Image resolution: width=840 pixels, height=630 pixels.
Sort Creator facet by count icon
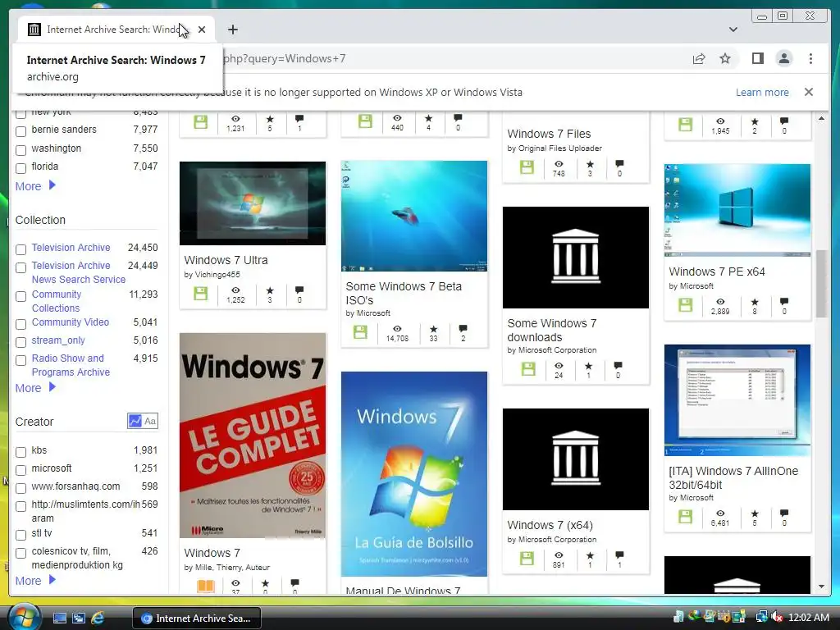click(135, 421)
